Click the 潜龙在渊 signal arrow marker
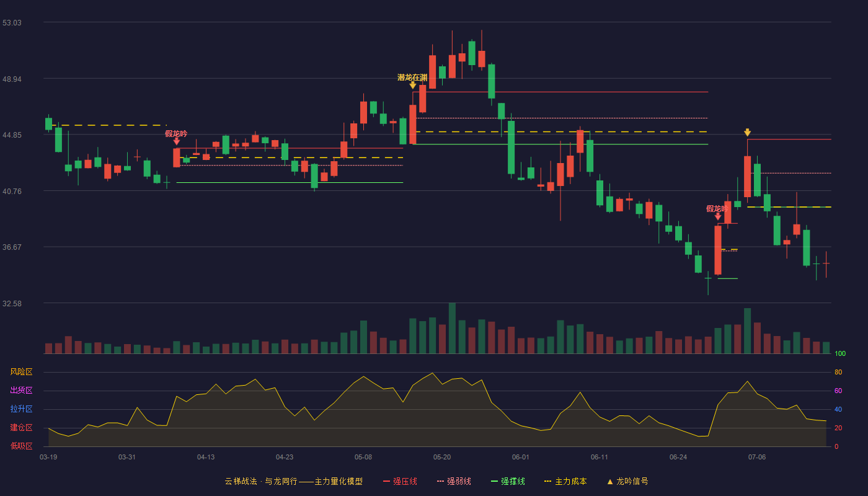 [413, 85]
